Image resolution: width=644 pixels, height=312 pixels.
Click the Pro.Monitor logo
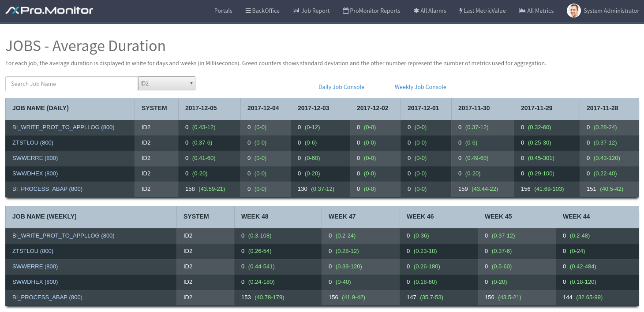click(49, 10)
